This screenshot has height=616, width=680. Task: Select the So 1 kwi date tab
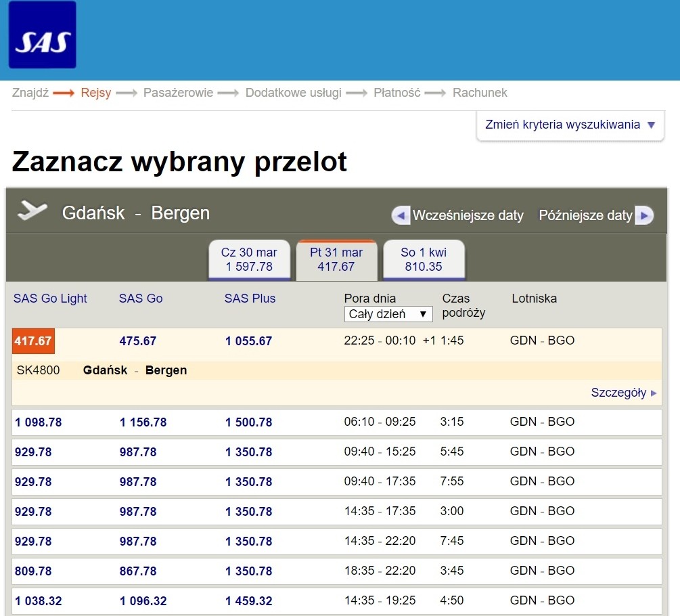[424, 259]
